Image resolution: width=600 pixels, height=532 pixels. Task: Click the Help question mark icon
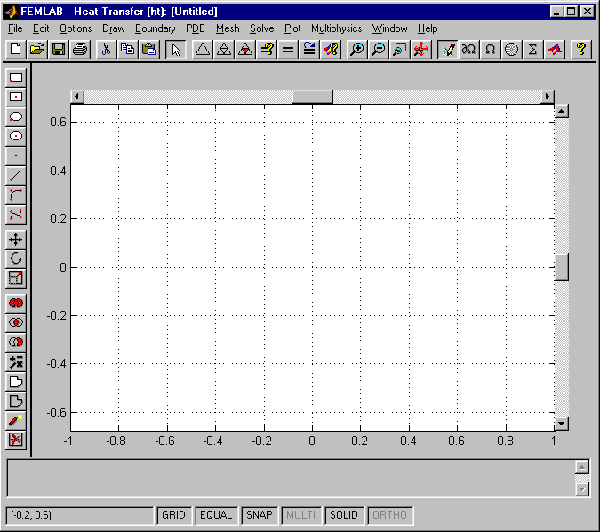tap(580, 49)
